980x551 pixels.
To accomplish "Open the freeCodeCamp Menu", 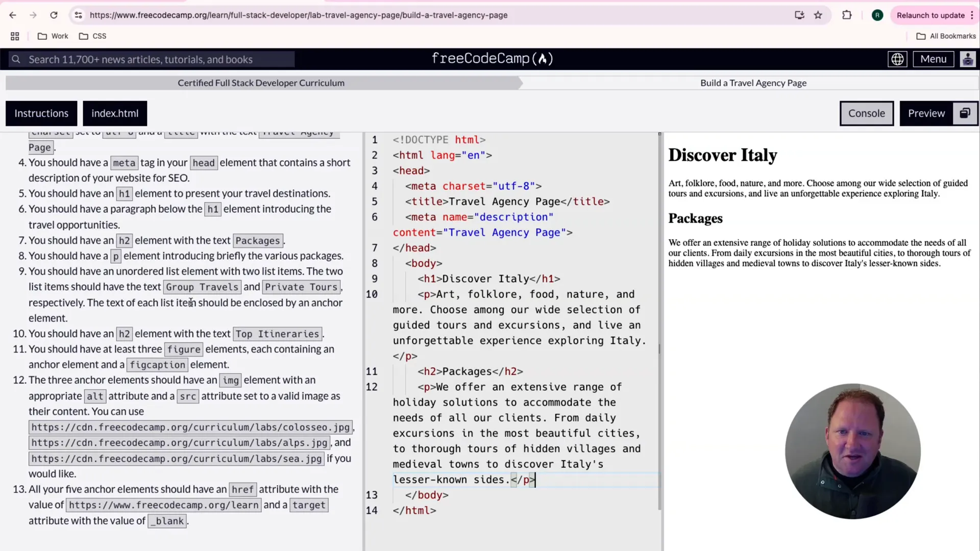I will [933, 59].
